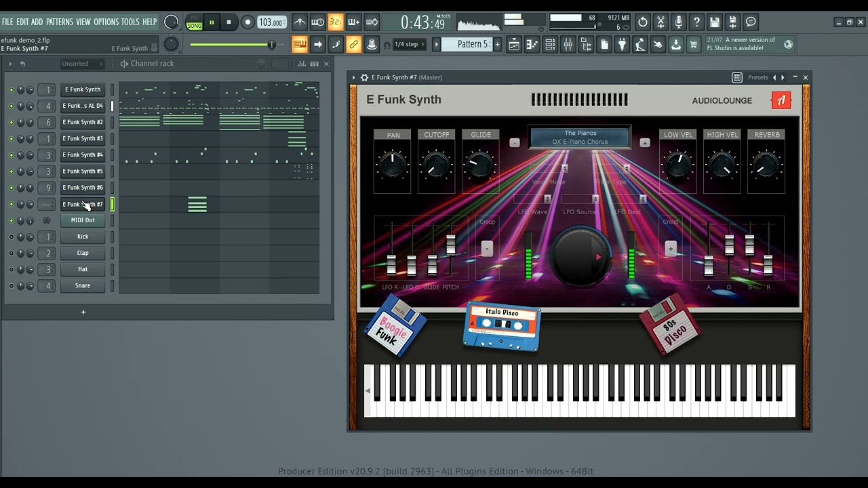Unmute the Clap channel LED

(11, 253)
